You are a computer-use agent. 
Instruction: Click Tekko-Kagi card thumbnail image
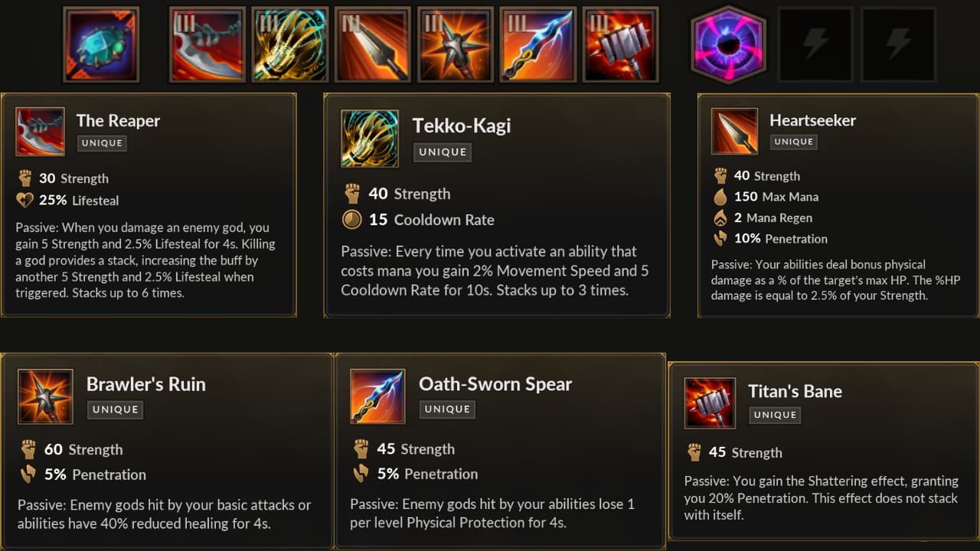coord(370,139)
